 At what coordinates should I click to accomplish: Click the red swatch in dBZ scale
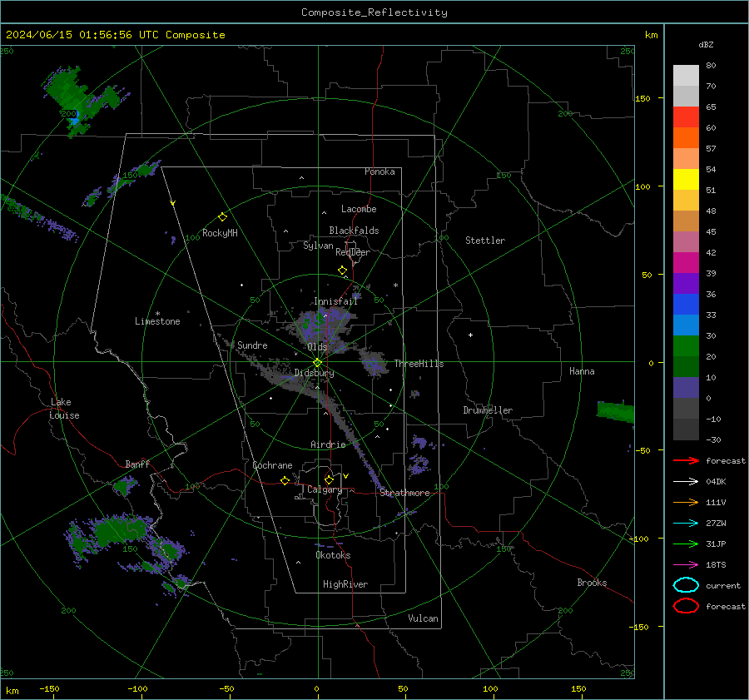pyautogui.click(x=686, y=117)
